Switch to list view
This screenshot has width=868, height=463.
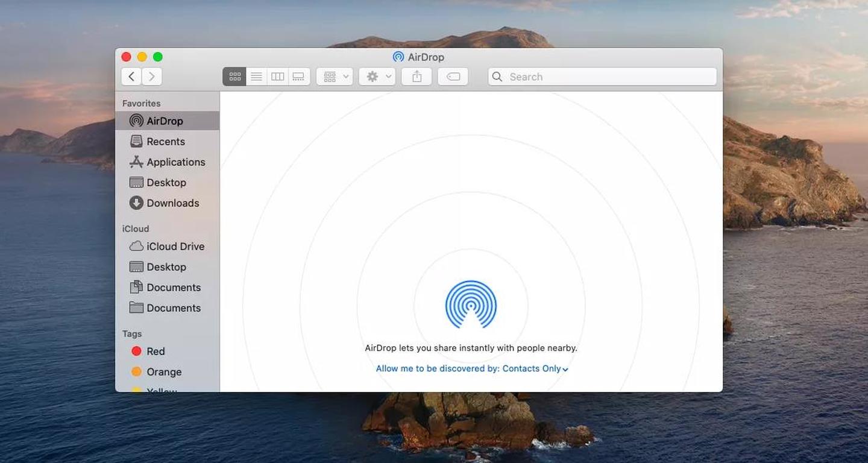pyautogui.click(x=256, y=77)
